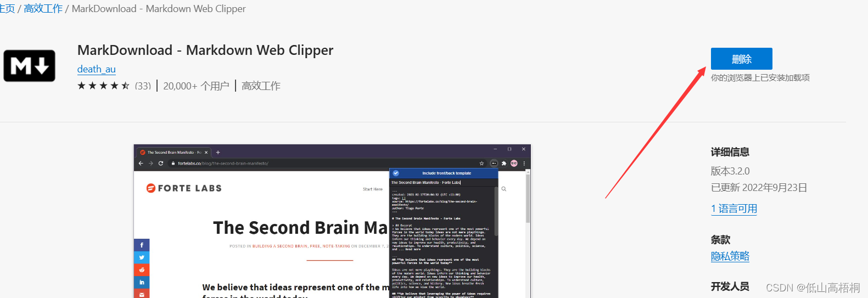Click the back arrow in preview browser

pos(141,163)
